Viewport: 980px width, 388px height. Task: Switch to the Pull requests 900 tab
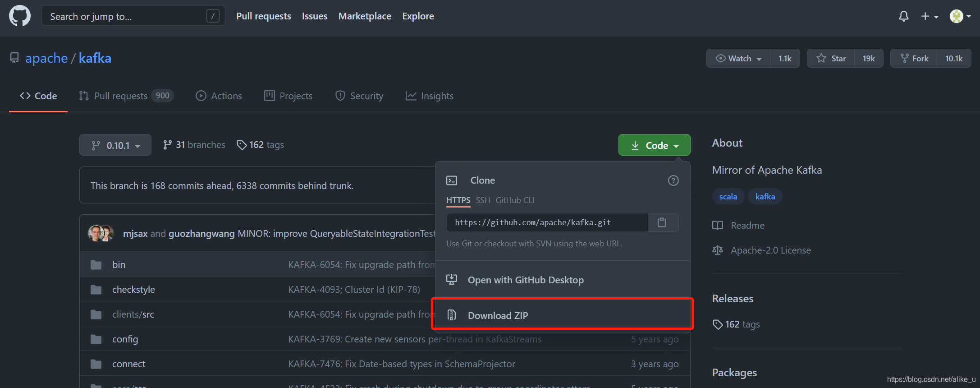[126, 96]
